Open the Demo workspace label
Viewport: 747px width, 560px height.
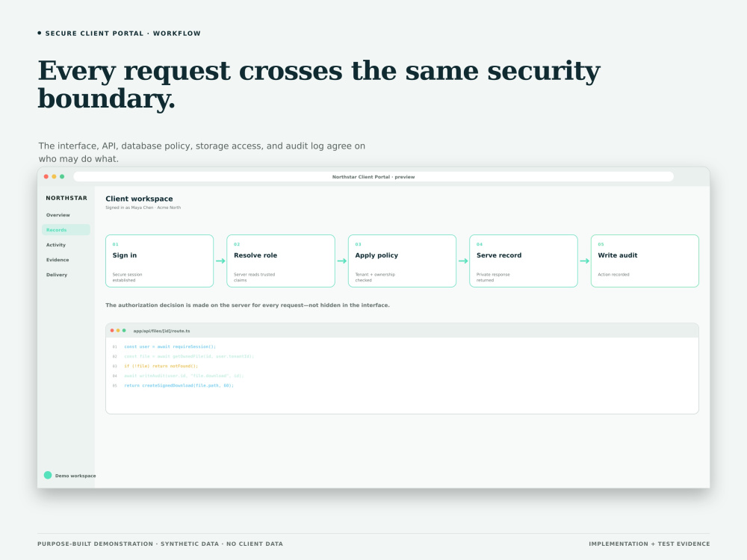75,476
